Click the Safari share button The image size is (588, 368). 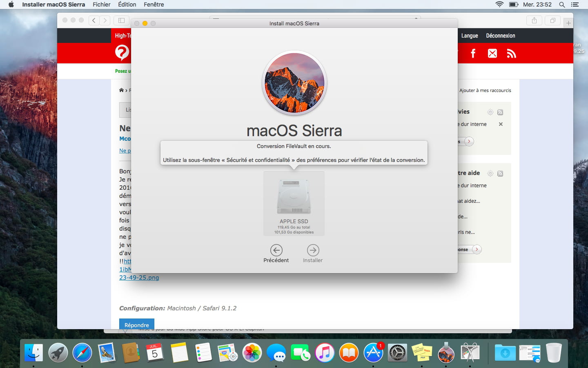tap(534, 20)
